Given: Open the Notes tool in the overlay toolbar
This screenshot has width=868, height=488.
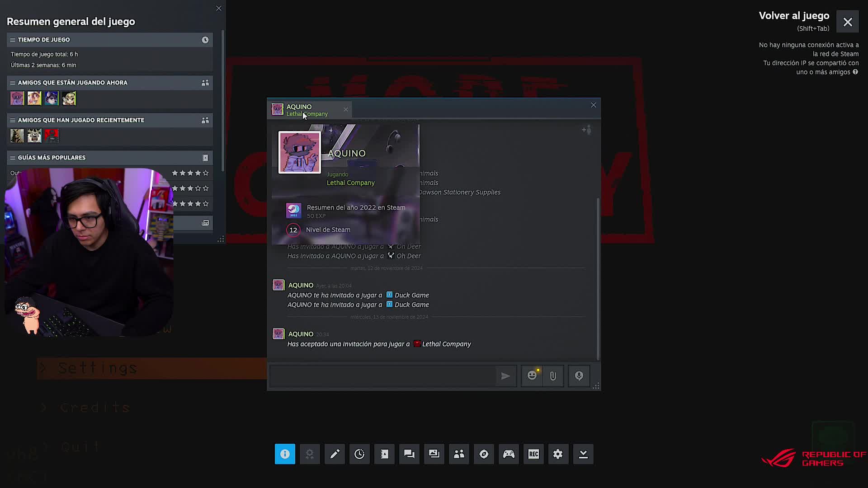Looking at the screenshot, I should coord(335,454).
